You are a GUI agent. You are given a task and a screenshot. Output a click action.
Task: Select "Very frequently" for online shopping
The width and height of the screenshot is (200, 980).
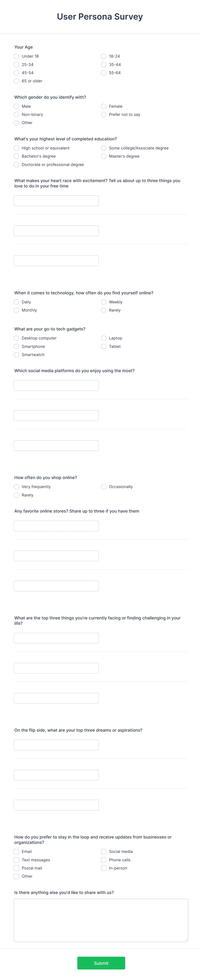16,487
